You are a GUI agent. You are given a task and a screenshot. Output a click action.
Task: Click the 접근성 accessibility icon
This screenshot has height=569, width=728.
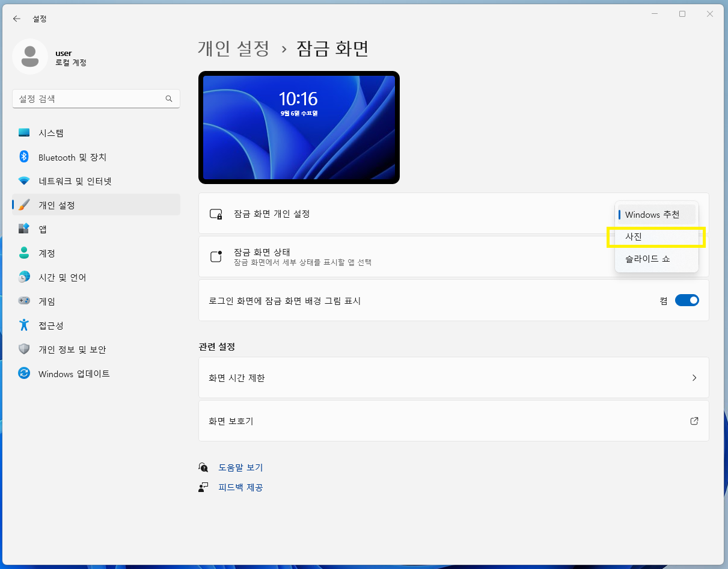coord(24,325)
